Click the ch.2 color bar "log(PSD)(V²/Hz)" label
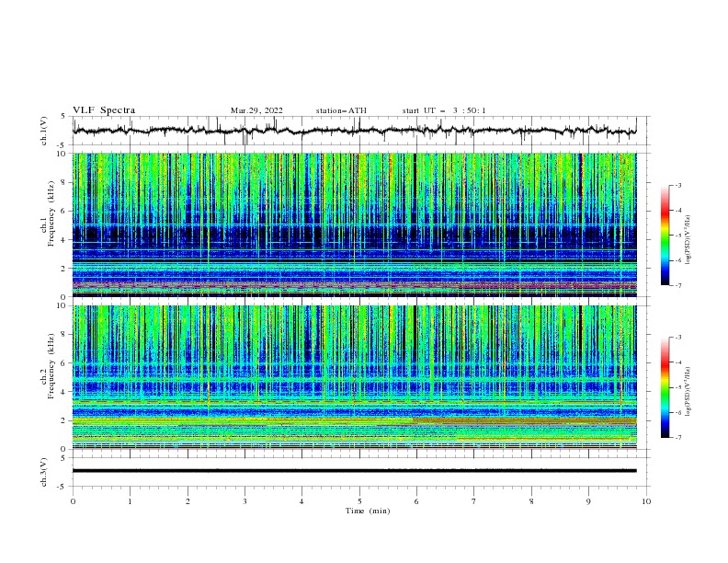The image size is (728, 563). pyautogui.click(x=688, y=392)
